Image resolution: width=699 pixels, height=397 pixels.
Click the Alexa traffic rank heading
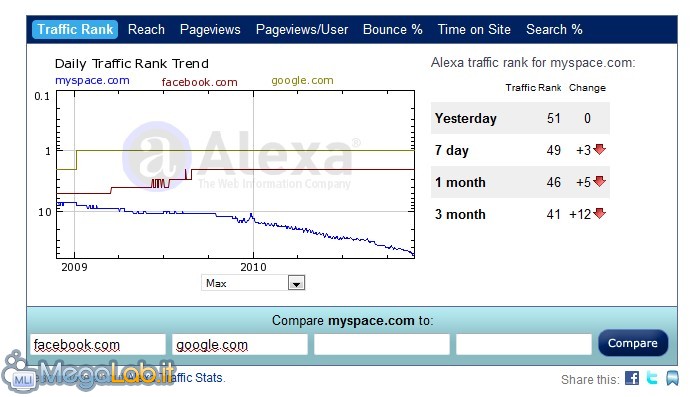point(533,63)
